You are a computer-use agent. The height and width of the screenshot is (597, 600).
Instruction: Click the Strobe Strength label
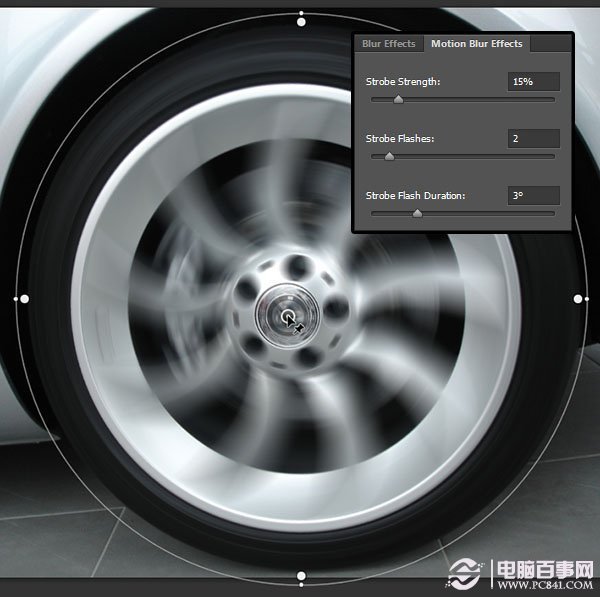point(403,82)
